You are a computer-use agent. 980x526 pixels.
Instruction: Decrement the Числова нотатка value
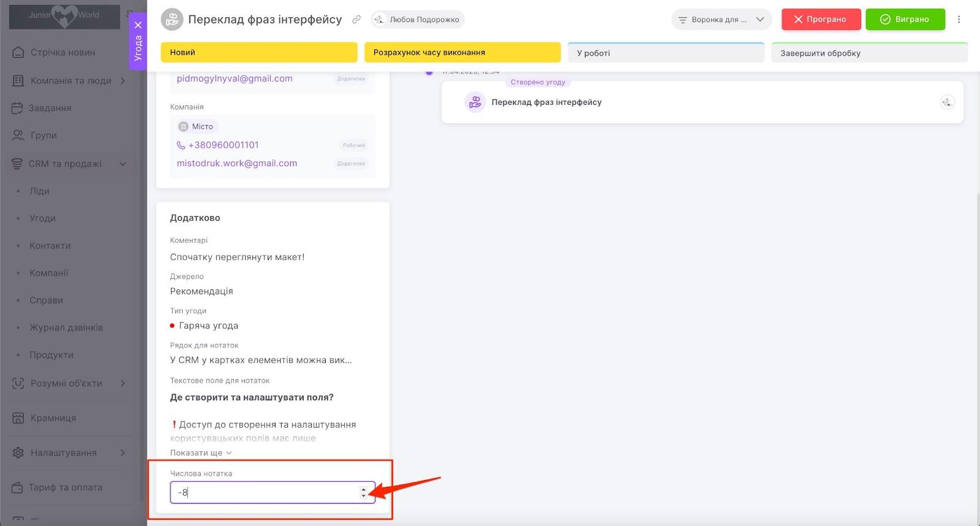[x=363, y=495]
